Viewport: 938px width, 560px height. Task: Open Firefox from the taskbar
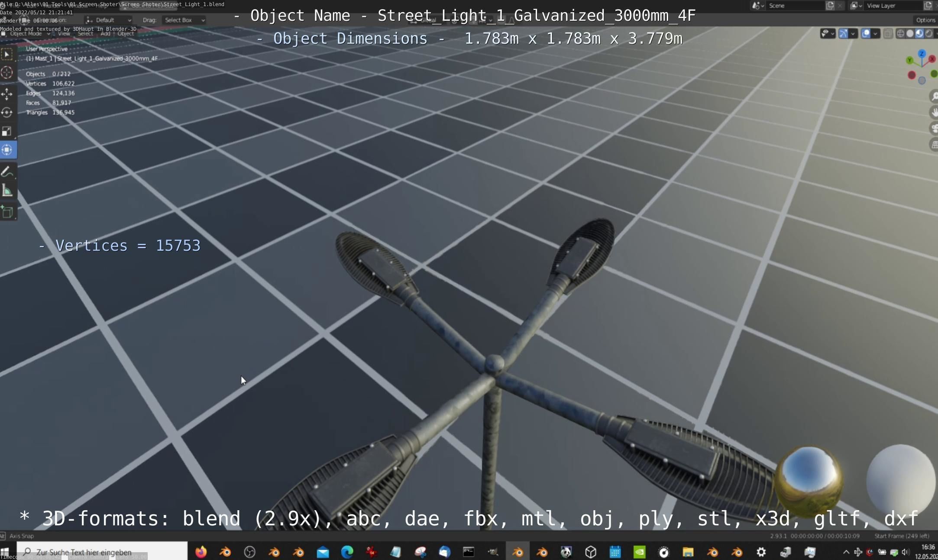pyautogui.click(x=201, y=552)
